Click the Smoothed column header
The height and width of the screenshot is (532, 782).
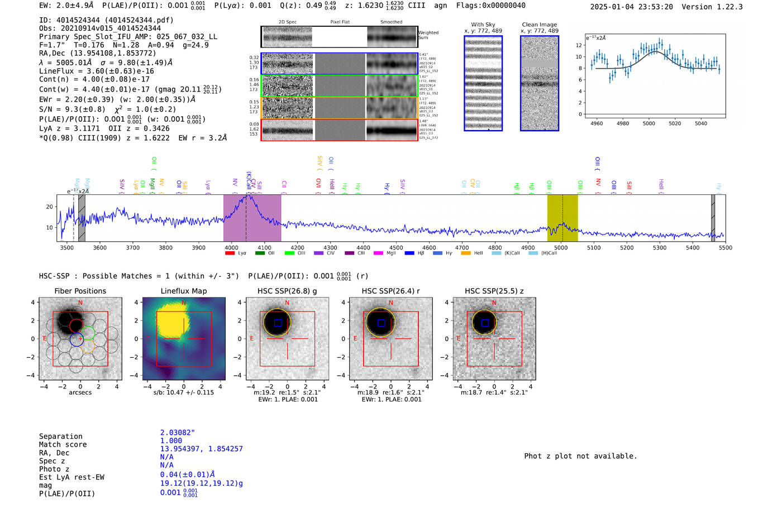point(392,22)
